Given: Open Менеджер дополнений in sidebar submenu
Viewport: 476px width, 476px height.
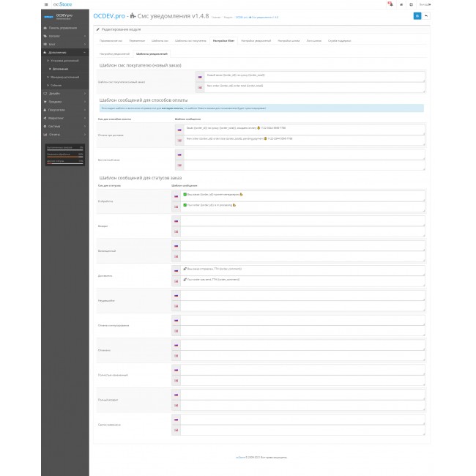Looking at the screenshot, I should point(66,77).
